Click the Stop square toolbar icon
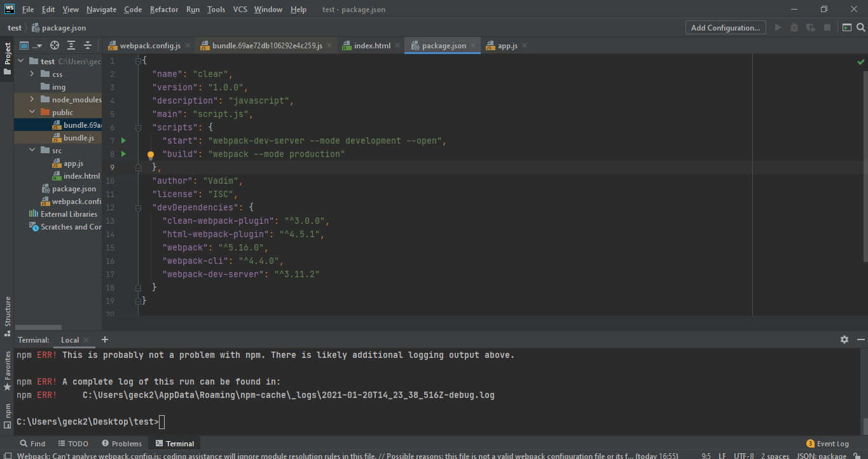Screen dimensions: 868x459 click(x=827, y=27)
